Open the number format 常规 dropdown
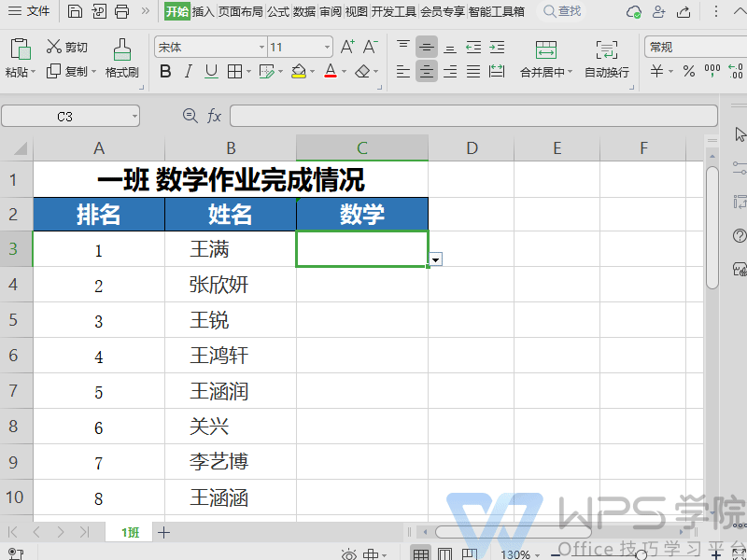 (696, 48)
